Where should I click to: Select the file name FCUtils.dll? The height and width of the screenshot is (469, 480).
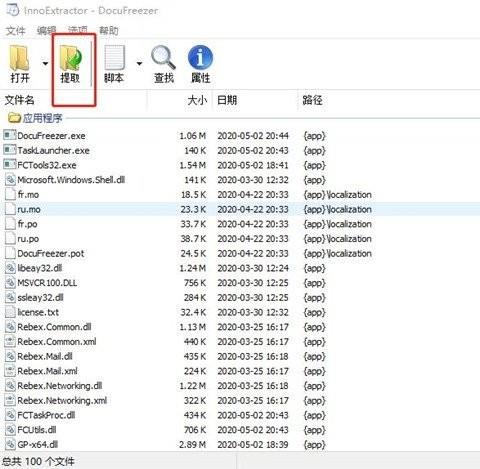pyautogui.click(x=37, y=430)
